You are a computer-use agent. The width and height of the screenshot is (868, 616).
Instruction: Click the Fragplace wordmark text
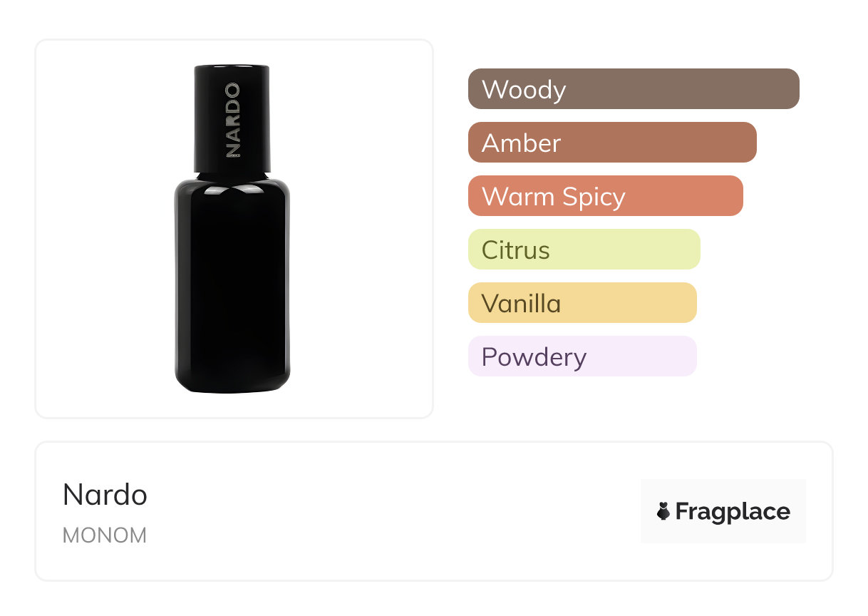(733, 511)
